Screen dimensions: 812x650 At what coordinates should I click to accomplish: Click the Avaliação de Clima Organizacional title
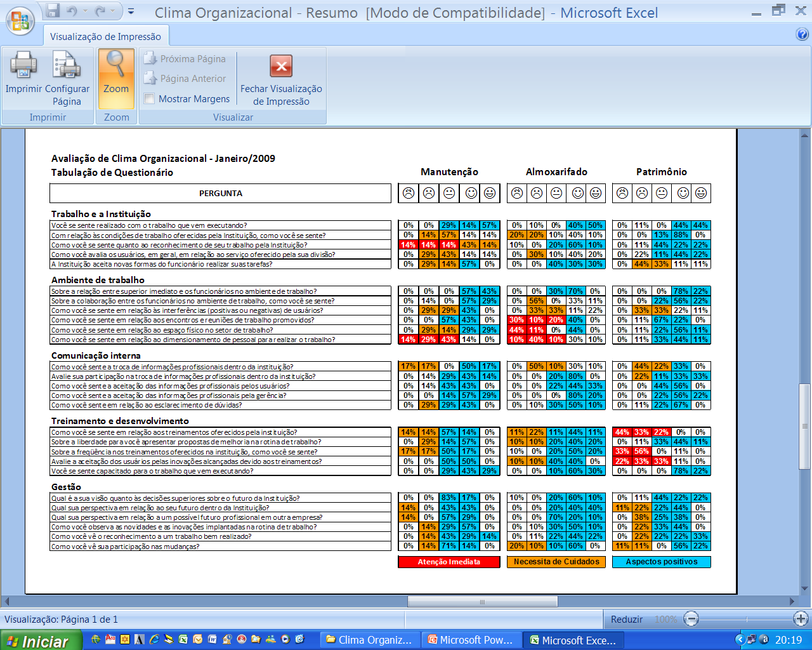coord(163,159)
